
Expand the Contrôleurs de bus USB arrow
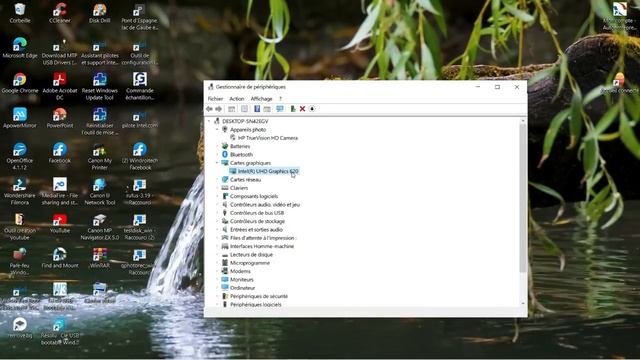tap(217, 213)
